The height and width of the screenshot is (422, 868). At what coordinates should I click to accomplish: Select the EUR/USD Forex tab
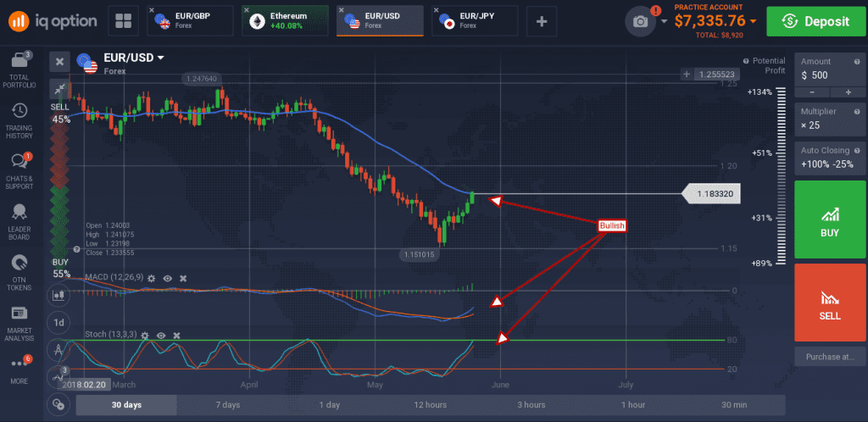point(381,21)
